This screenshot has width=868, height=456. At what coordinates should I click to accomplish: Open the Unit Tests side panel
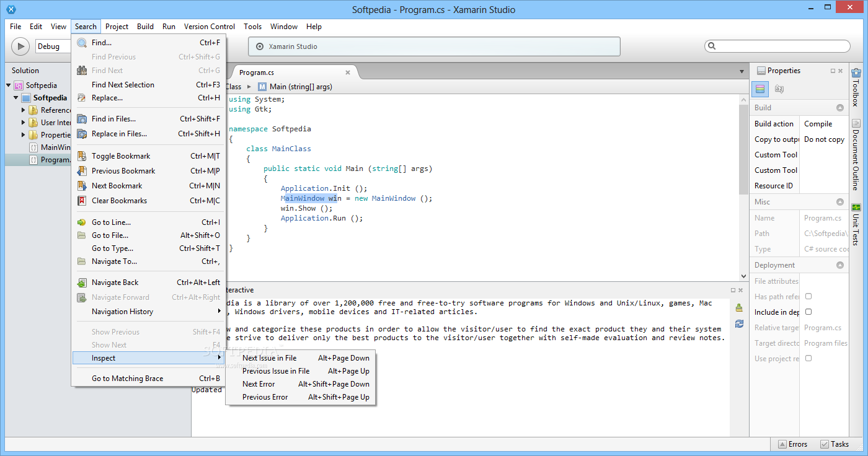click(x=856, y=224)
